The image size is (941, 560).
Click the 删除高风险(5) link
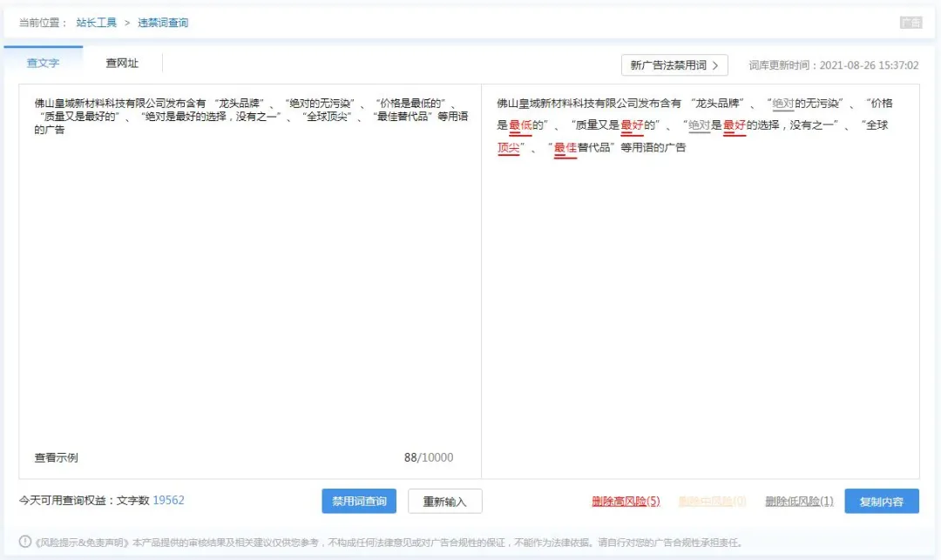626,500
